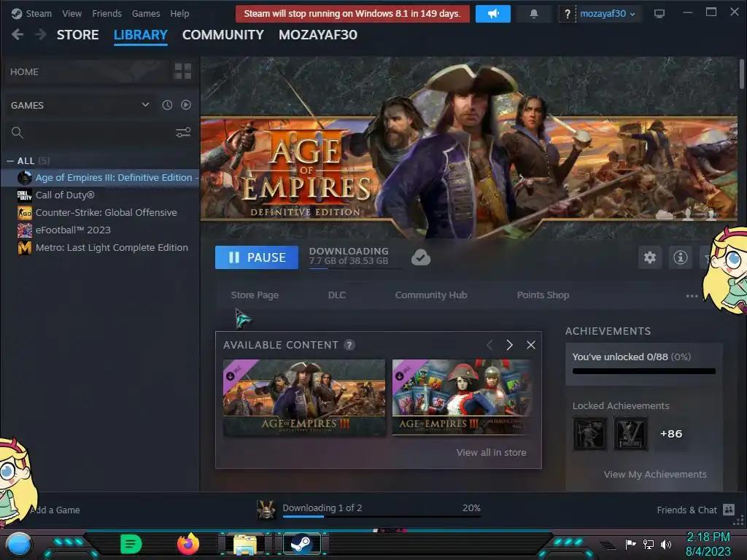Open the Friends & Chat icon

(x=729, y=510)
